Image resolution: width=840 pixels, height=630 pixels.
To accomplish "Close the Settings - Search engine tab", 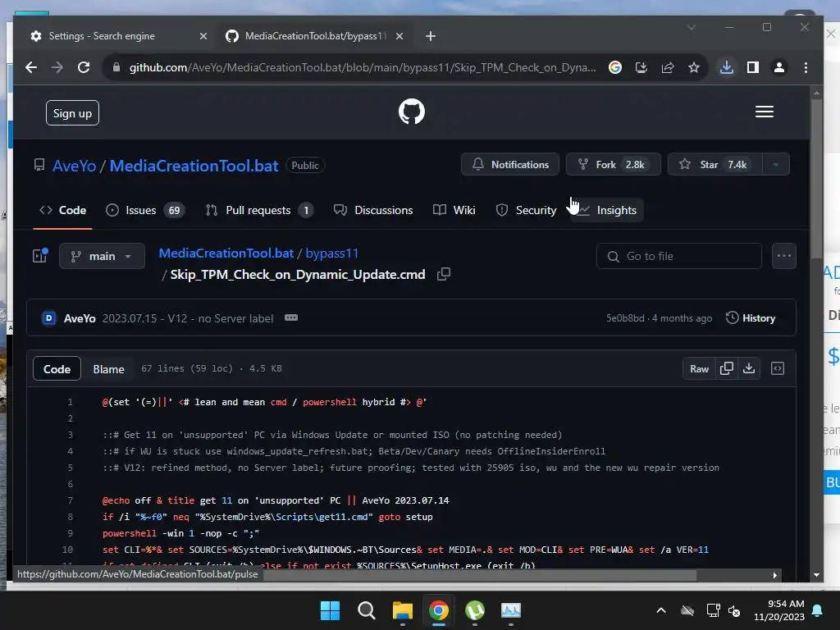I will [x=203, y=36].
